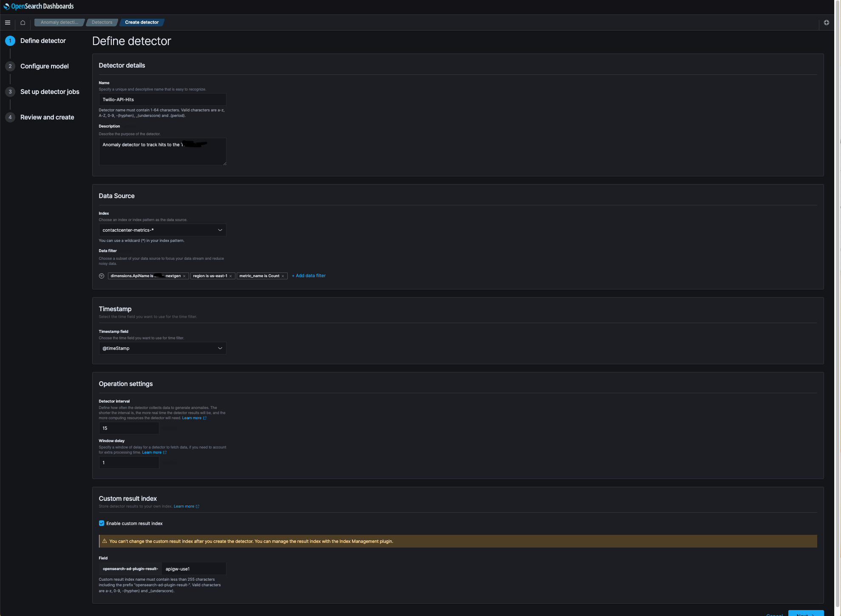The image size is (841, 616).
Task: Select Review and create step
Action: [x=47, y=117]
